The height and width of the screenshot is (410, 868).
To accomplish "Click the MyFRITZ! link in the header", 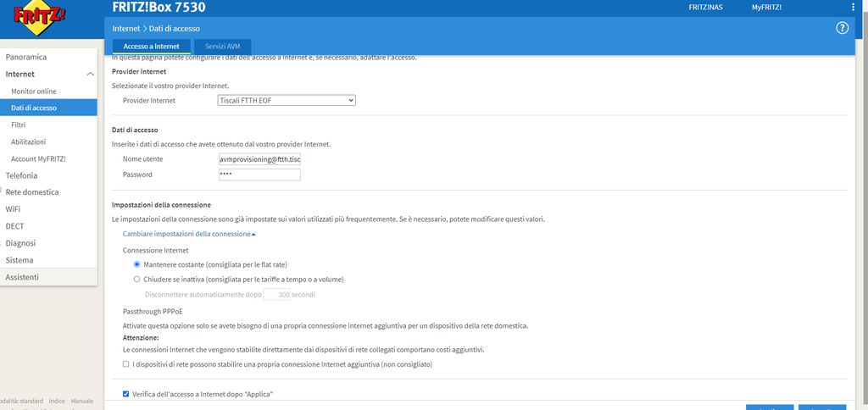I will (x=766, y=7).
